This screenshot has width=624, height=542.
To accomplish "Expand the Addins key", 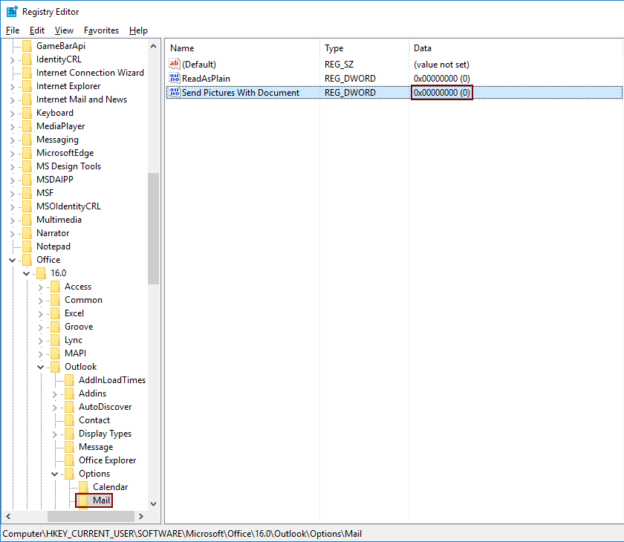I will [x=55, y=394].
